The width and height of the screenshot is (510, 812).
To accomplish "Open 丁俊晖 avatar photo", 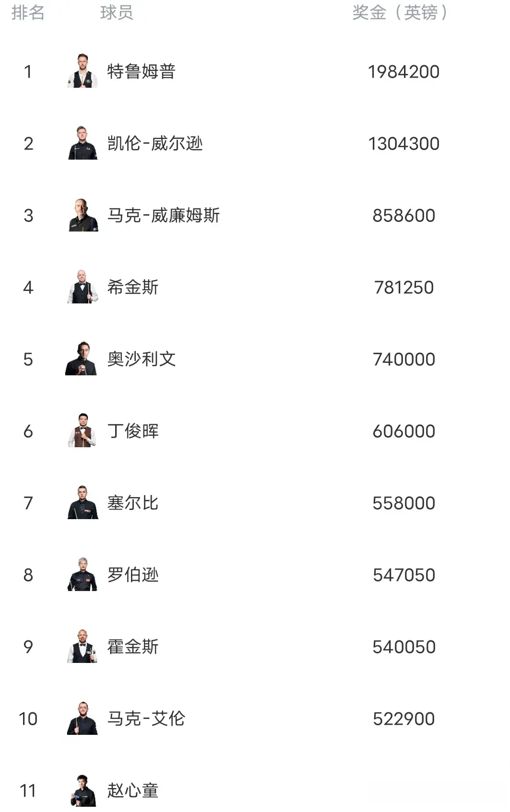I will point(83,430).
